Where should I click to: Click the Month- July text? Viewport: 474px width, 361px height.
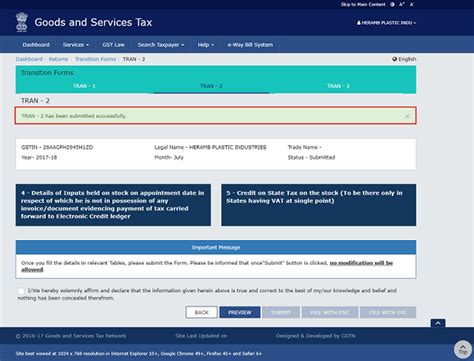pyautogui.click(x=169, y=157)
